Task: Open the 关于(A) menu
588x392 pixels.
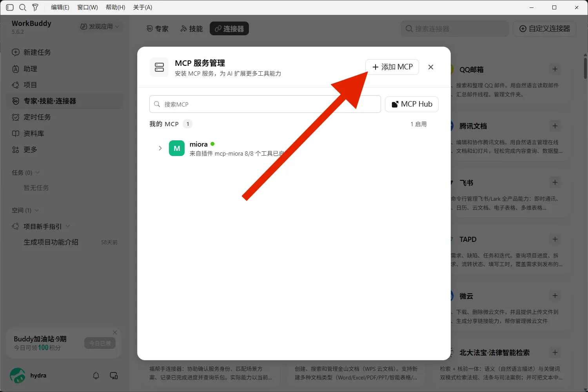Action: pos(143,7)
